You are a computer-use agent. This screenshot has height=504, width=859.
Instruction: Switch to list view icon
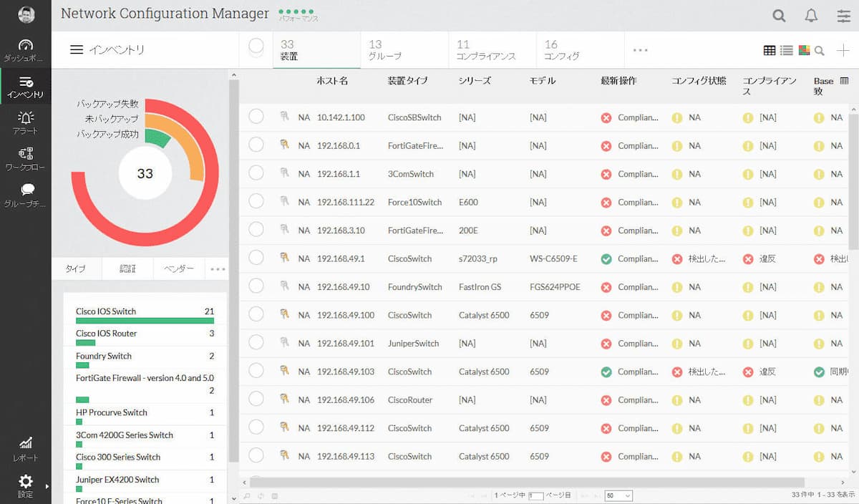click(787, 50)
